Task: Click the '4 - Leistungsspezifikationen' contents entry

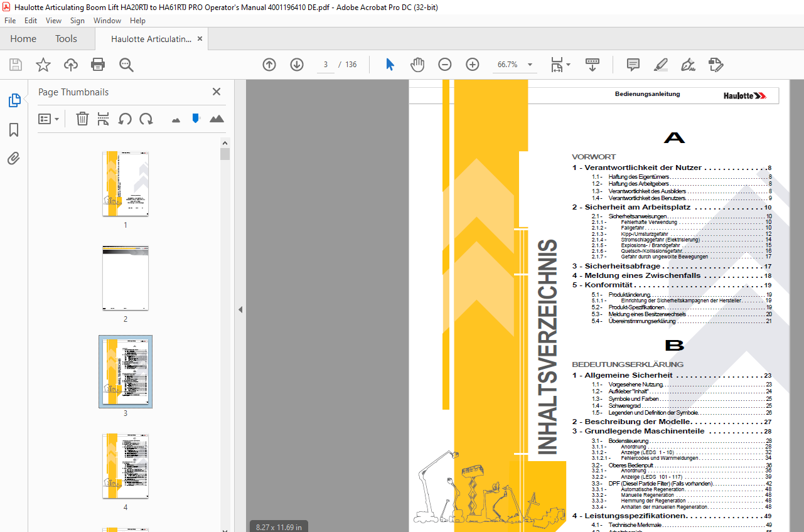Action: pos(672,516)
